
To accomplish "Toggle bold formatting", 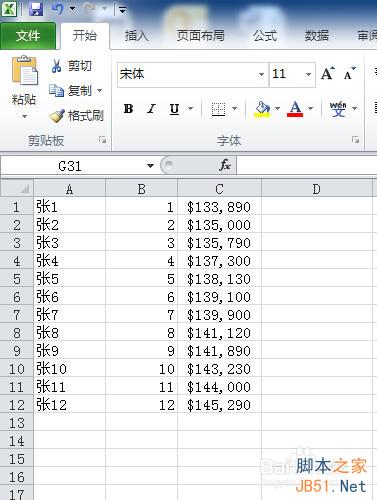I will tap(128, 109).
